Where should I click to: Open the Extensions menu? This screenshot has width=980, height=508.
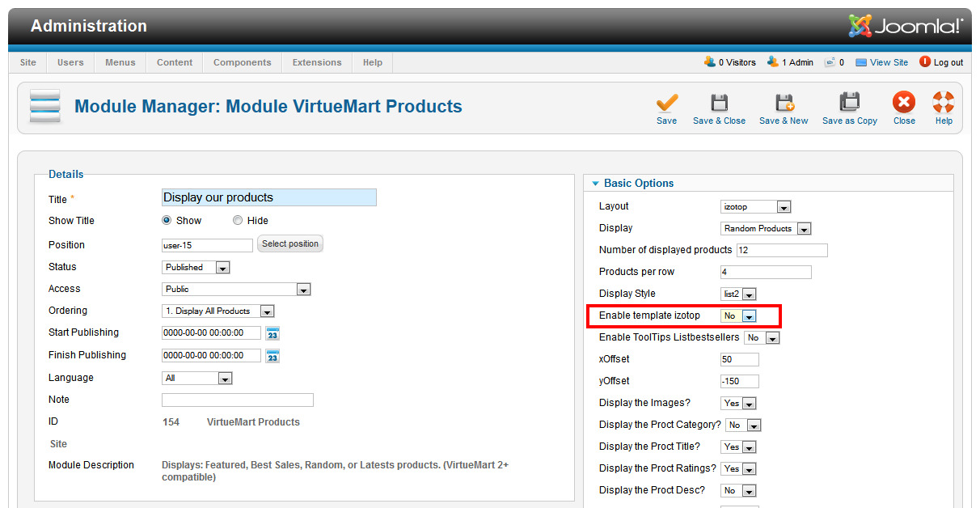click(x=317, y=62)
